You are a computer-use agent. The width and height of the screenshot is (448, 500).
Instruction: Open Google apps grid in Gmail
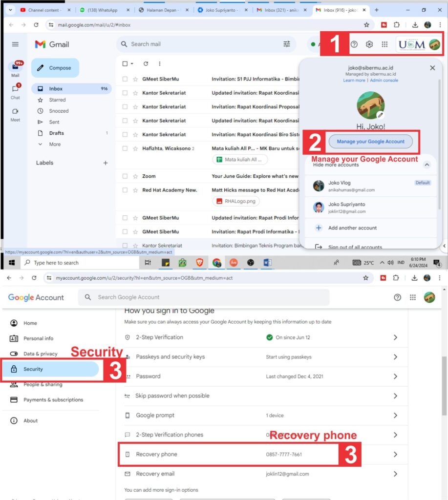pos(384,44)
